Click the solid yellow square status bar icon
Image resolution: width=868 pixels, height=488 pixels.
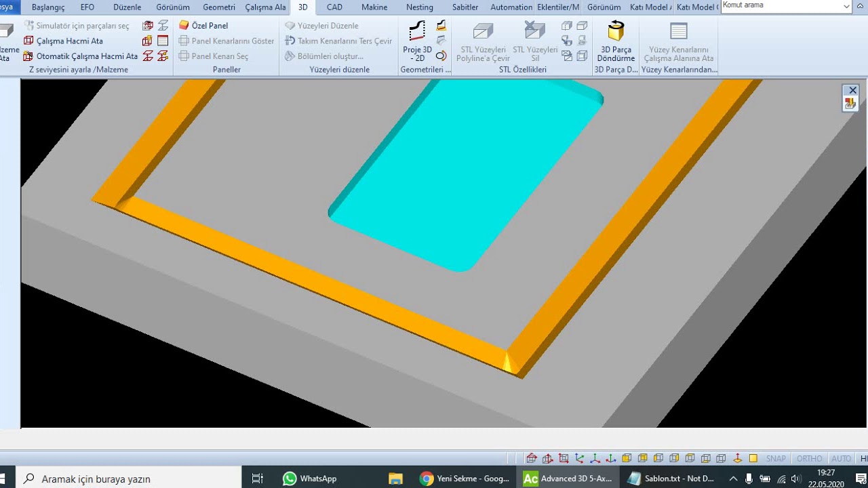click(753, 459)
